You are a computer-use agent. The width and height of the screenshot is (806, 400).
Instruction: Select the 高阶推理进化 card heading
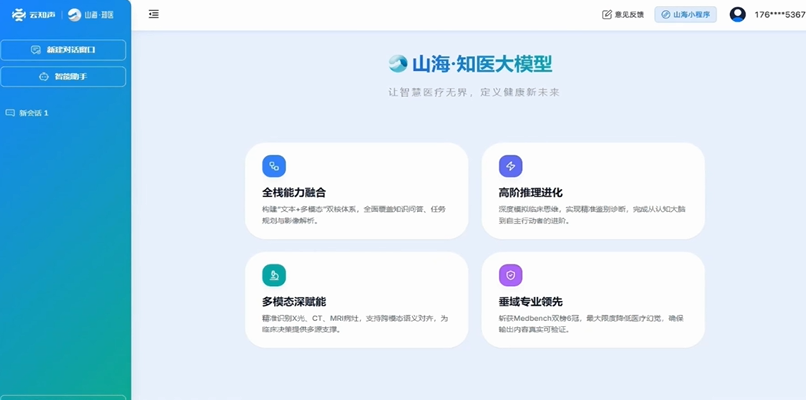click(530, 192)
